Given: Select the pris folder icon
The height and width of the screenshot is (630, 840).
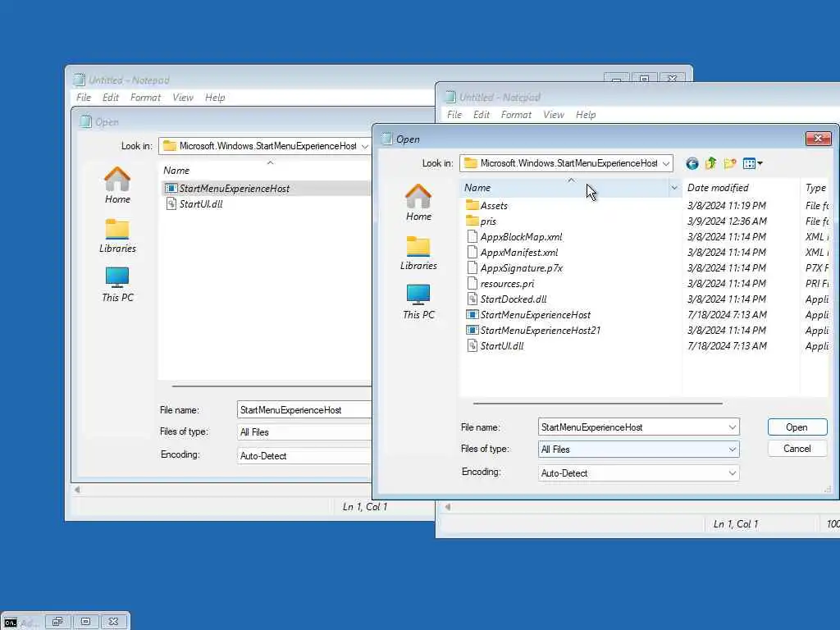Looking at the screenshot, I should (x=472, y=221).
